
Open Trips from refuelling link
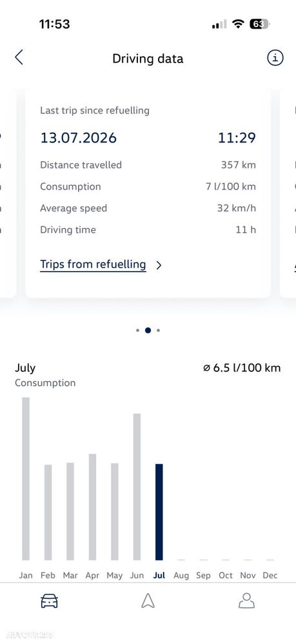coord(93,264)
